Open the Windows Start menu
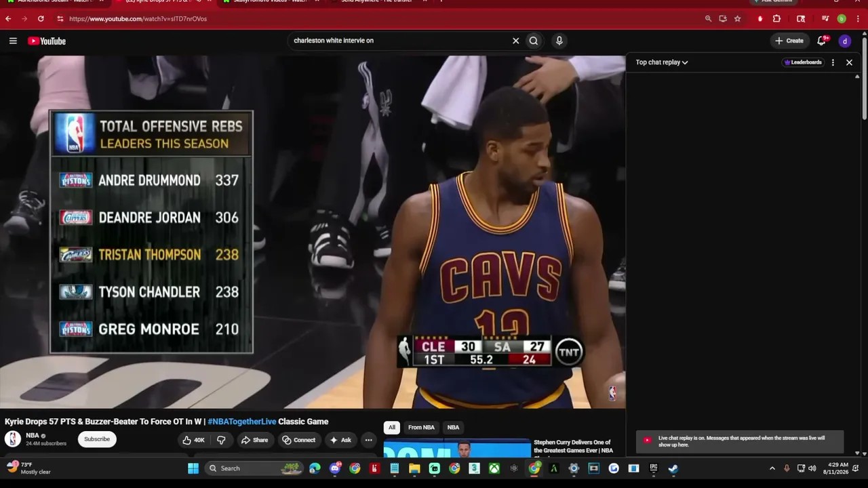 193,468
